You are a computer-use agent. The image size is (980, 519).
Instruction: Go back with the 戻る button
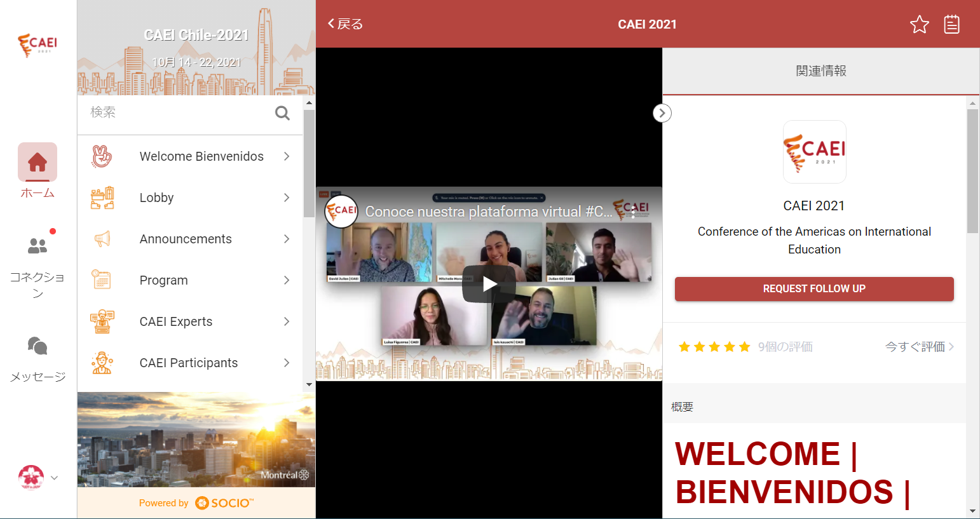tap(345, 24)
